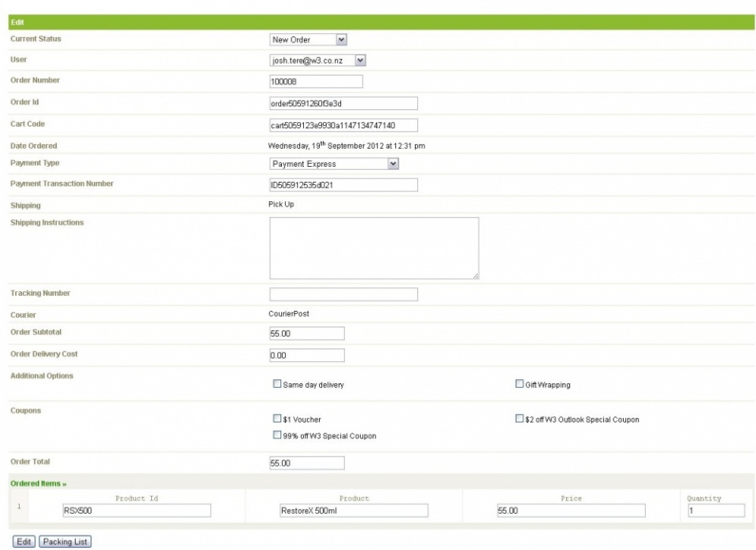Expand the User email dropdown
756x550 pixels.
[x=317, y=61]
